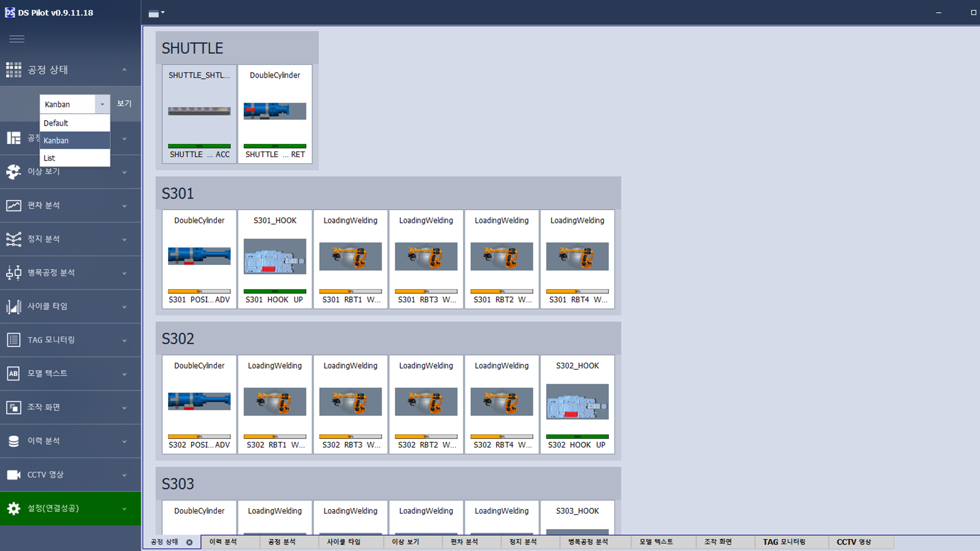Click the 사이클 타임 bar chart icon
The width and height of the screenshot is (980, 551).
[14, 307]
